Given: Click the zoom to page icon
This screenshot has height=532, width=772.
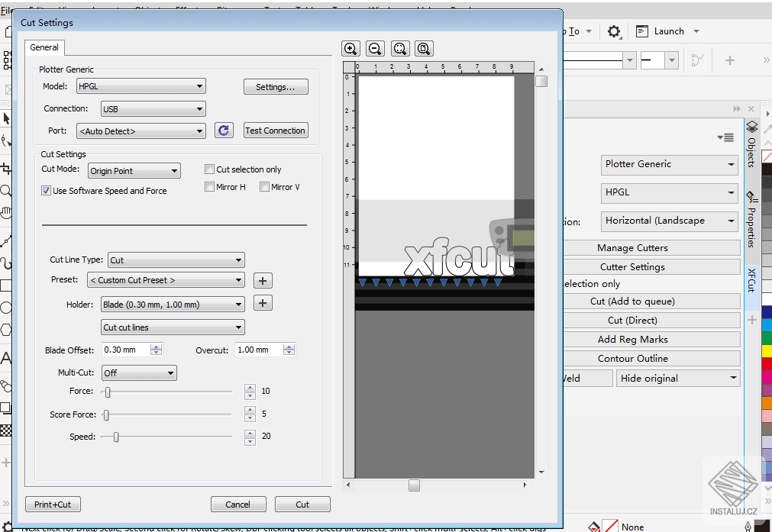Looking at the screenshot, I should (424, 48).
